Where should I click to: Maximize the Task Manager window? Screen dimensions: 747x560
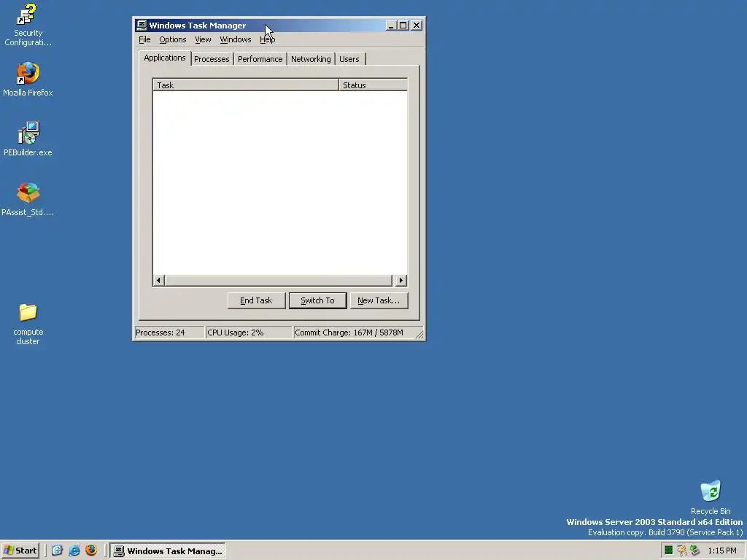[403, 26]
